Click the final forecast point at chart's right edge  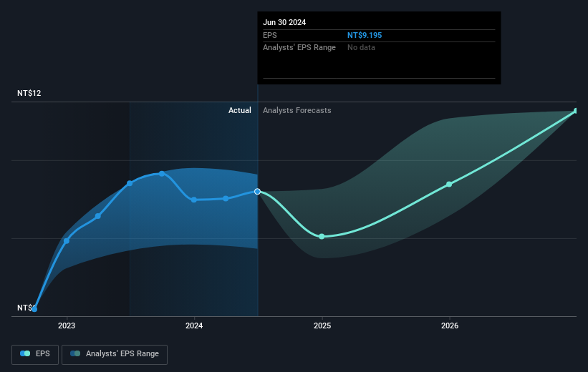(576, 111)
